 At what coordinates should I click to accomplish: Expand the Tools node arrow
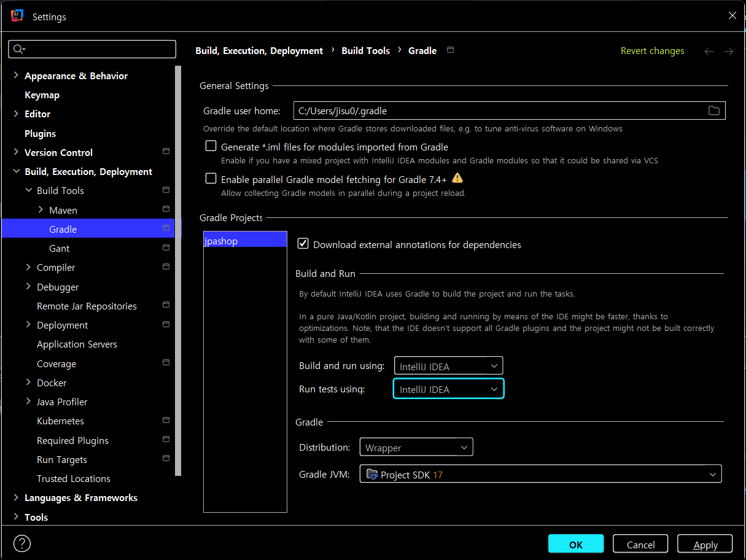(16, 517)
